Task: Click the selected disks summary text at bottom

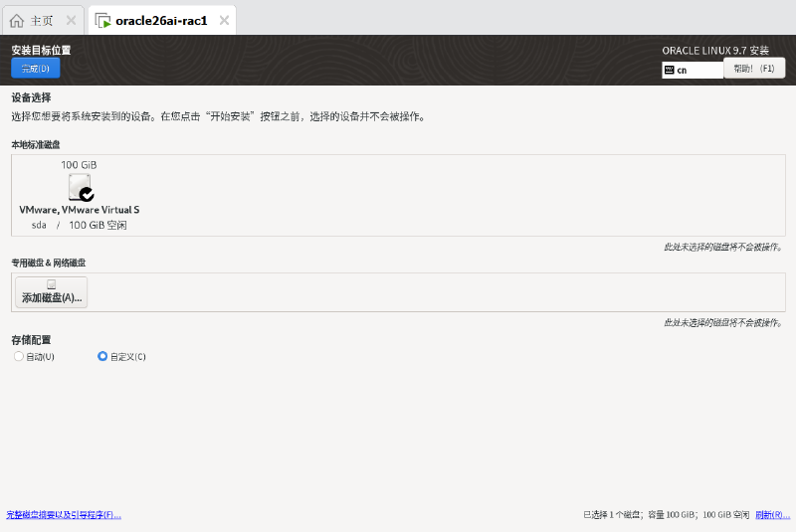Action: click(666, 515)
